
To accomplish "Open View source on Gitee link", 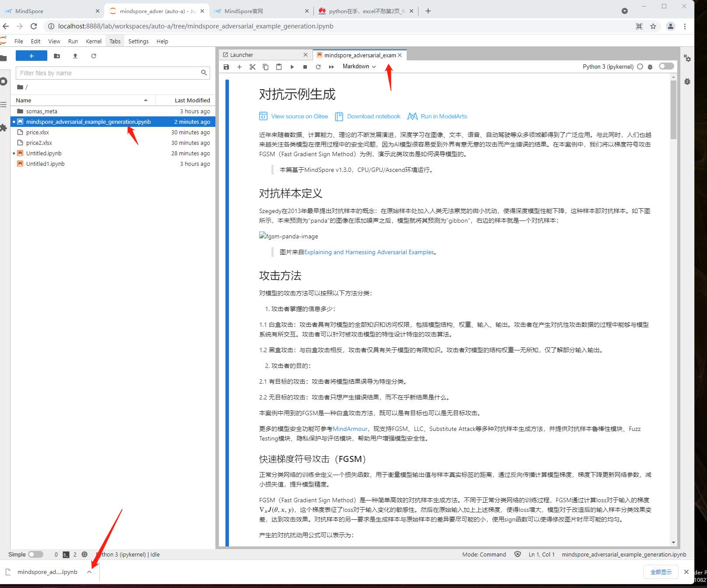I will click(294, 116).
